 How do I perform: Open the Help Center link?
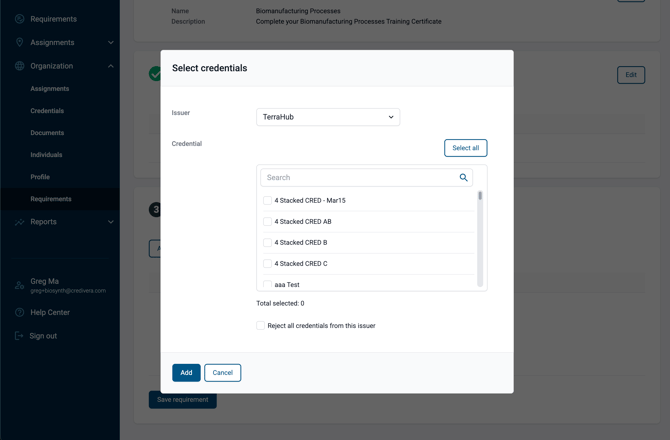50,312
